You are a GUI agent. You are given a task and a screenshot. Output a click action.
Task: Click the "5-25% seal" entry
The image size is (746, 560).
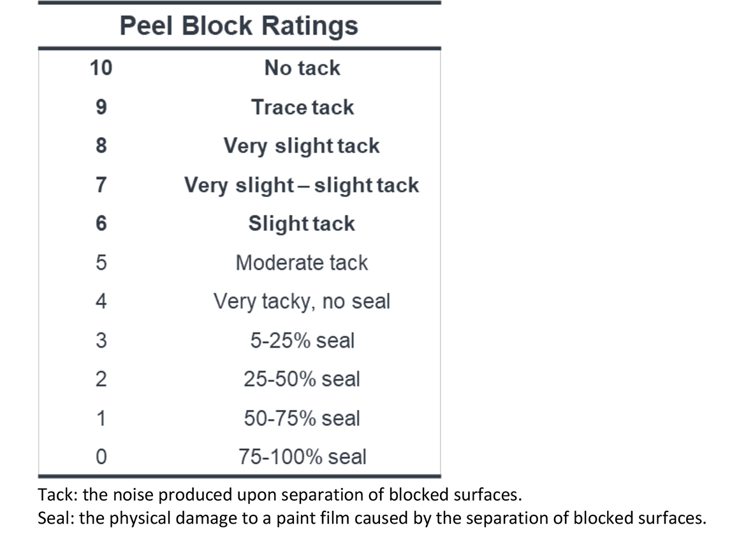[302, 341]
